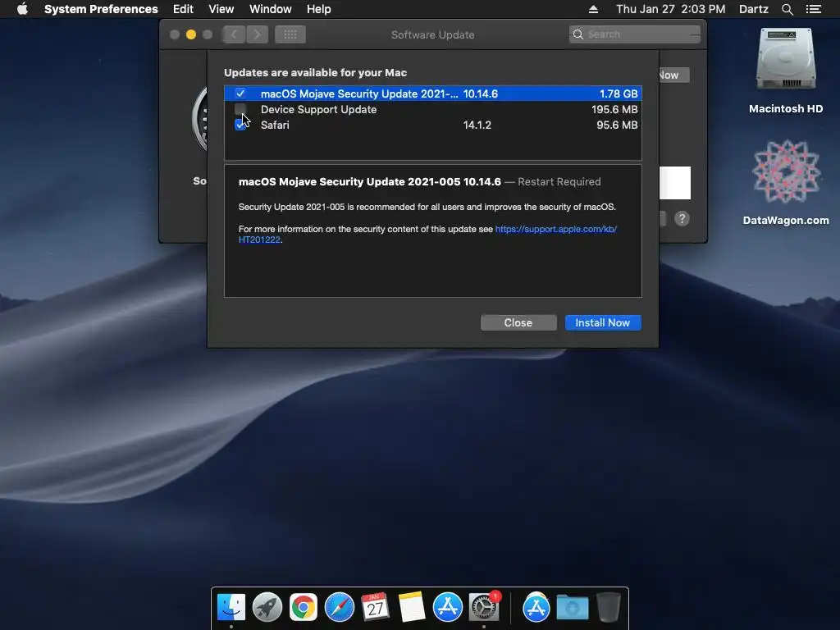Open the Downloads folder in Dock
Viewport: 840px width, 630px height.
pyautogui.click(x=572, y=607)
